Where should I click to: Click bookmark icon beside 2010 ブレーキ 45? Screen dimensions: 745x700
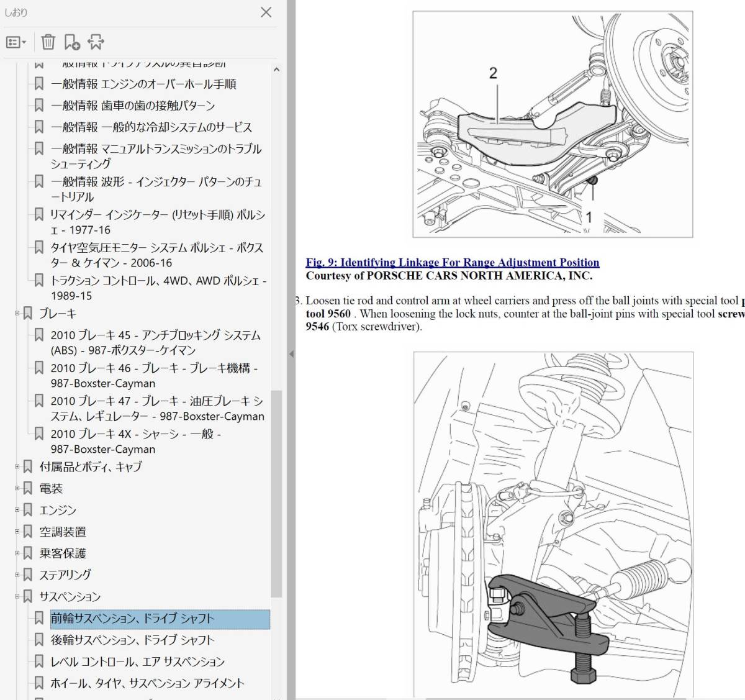point(38,335)
